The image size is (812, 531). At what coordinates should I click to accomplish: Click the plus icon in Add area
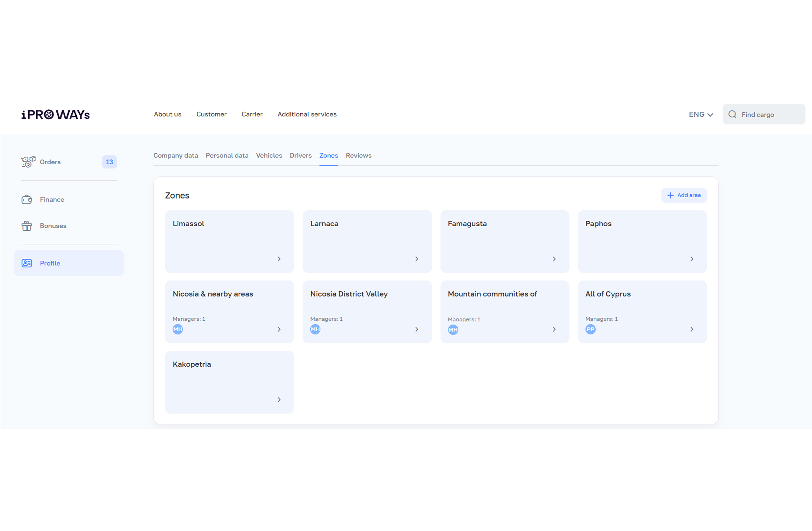[x=670, y=195]
